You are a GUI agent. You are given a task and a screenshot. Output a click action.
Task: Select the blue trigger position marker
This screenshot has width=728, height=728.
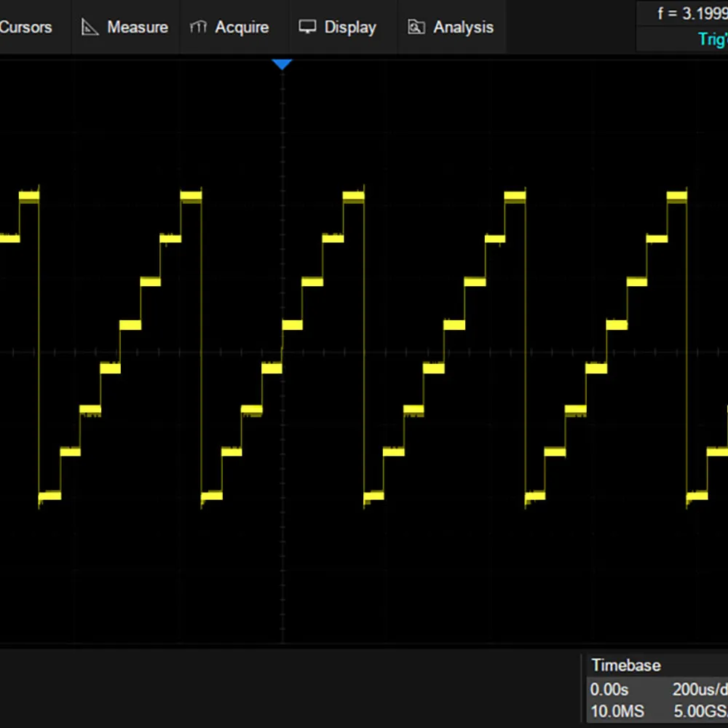tap(282, 65)
